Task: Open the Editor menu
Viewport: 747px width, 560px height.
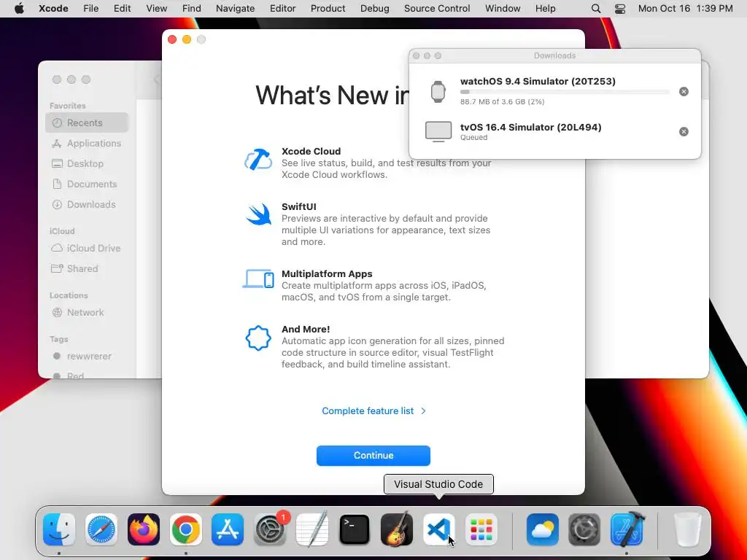Action: 282,9
